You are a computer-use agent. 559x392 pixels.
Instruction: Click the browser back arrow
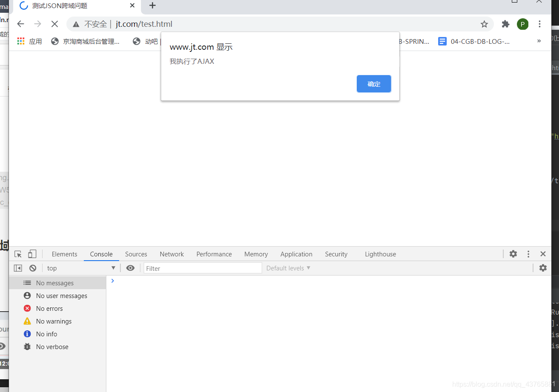coord(20,24)
